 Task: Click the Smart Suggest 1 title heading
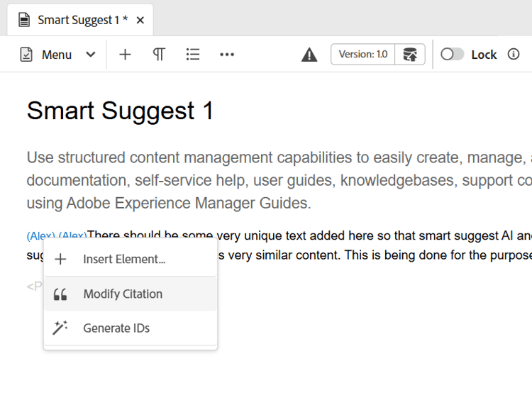[120, 111]
